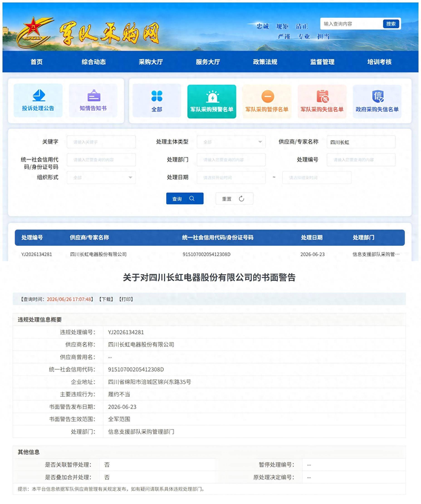Click result row number YJ2026134281
Screen dimensions: 421x504
[x=37, y=254]
